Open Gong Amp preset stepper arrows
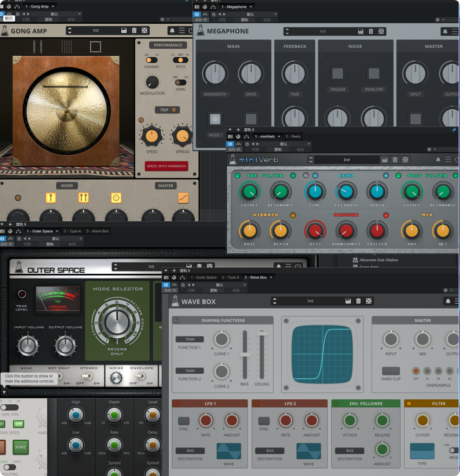This screenshot has width=460, height=476. click(70, 30)
